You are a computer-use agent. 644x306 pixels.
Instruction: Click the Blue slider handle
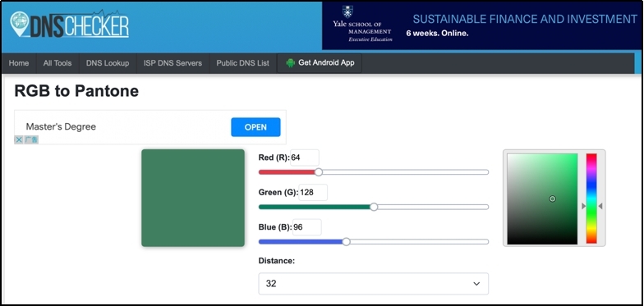[x=347, y=242]
